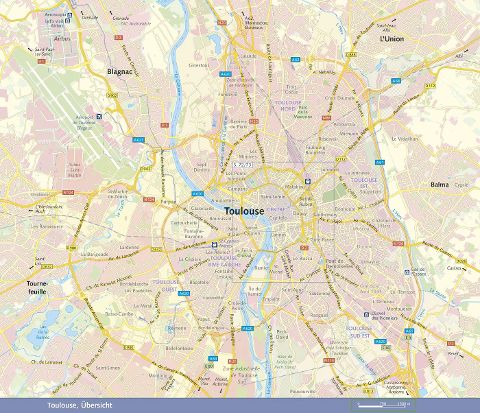
Task: Open the S. 72/73 page reference box
Action: click(x=243, y=165)
